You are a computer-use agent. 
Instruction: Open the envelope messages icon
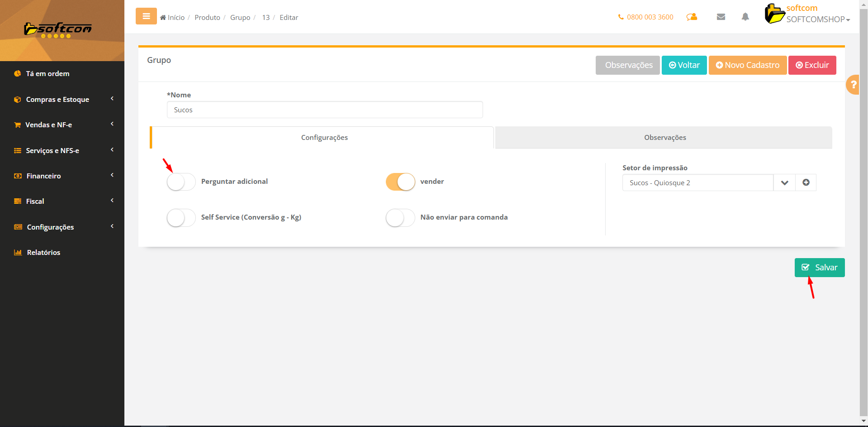(x=721, y=17)
